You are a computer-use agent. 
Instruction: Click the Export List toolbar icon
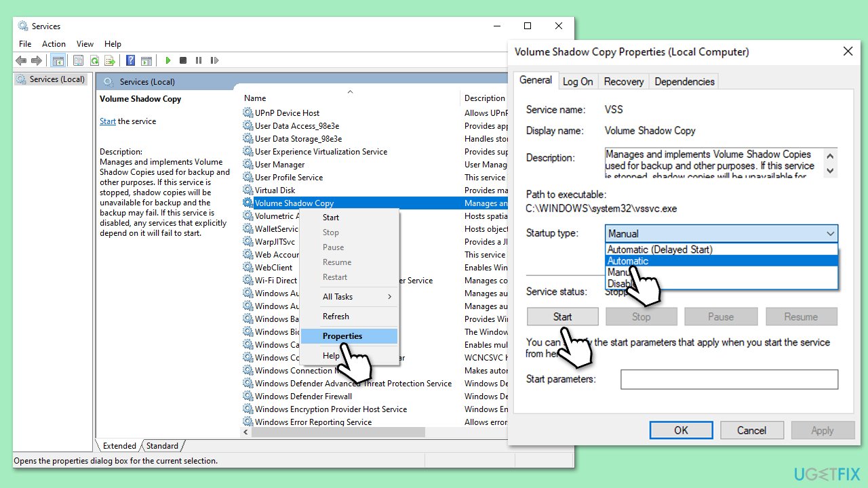point(110,60)
